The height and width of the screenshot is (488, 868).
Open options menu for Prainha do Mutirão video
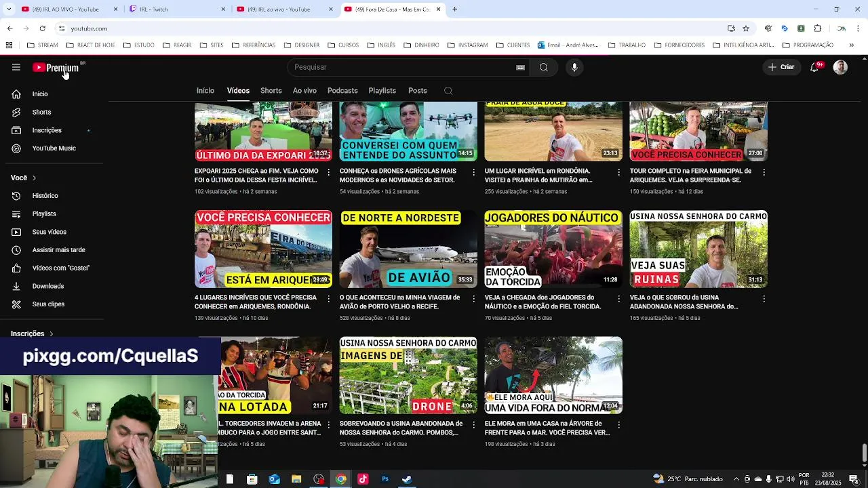coord(619,172)
